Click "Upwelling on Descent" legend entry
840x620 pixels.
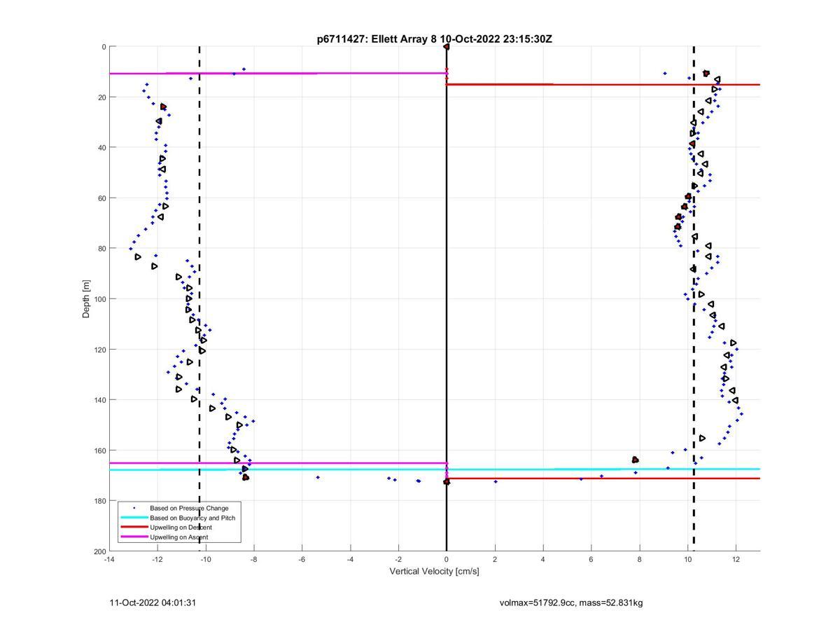click(x=181, y=528)
